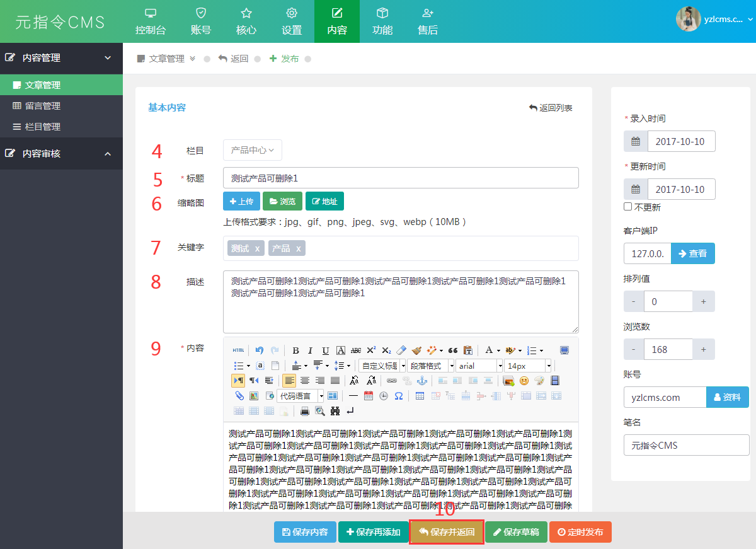Click the 保存并返回 button
Image resolution: width=756 pixels, height=549 pixels.
pos(447,532)
